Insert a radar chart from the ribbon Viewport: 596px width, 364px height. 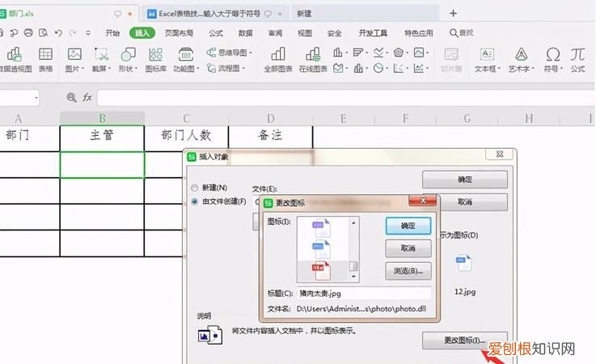click(399, 52)
